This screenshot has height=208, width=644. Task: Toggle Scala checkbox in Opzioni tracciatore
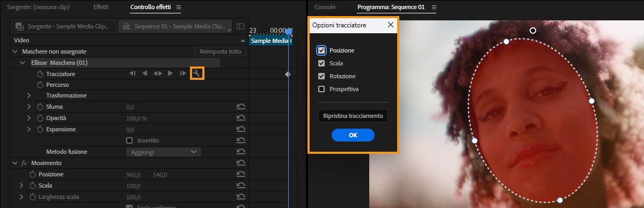pos(321,63)
